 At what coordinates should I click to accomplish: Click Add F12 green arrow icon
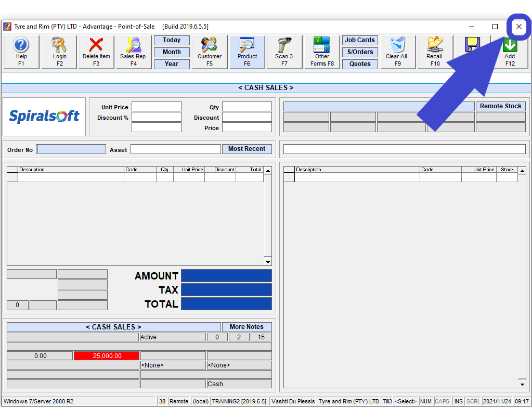[510, 52]
